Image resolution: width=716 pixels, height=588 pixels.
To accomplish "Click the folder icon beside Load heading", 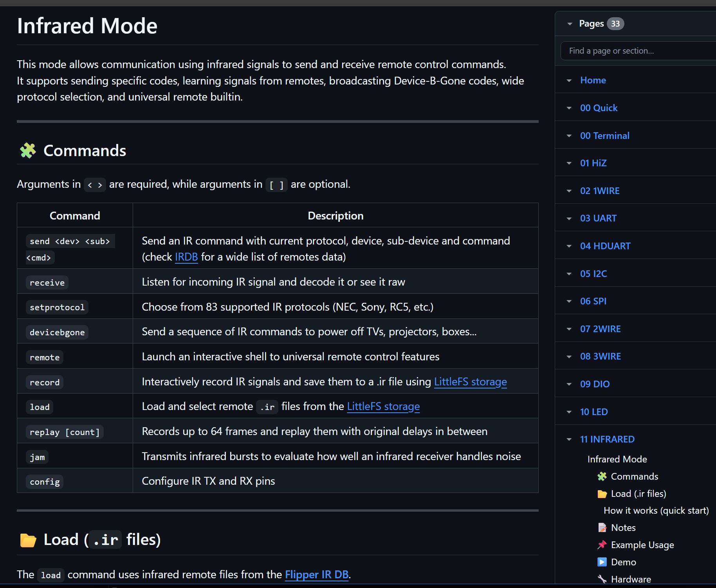I will 28,540.
